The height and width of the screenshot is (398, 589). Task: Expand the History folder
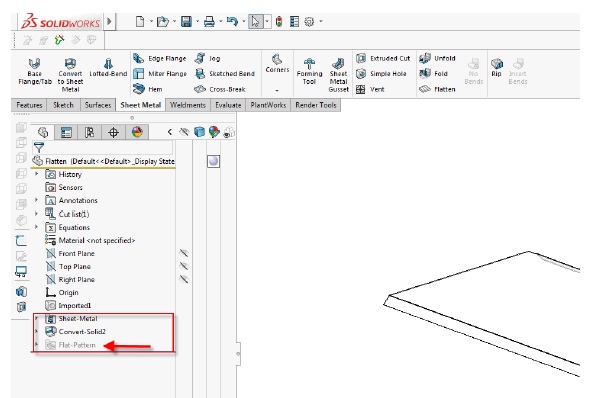(x=36, y=174)
